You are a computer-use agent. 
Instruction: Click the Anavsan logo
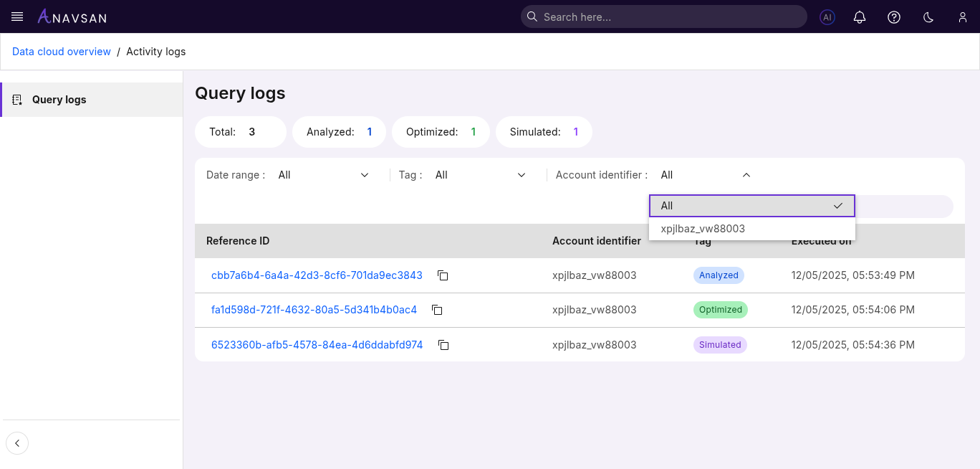pos(72,16)
